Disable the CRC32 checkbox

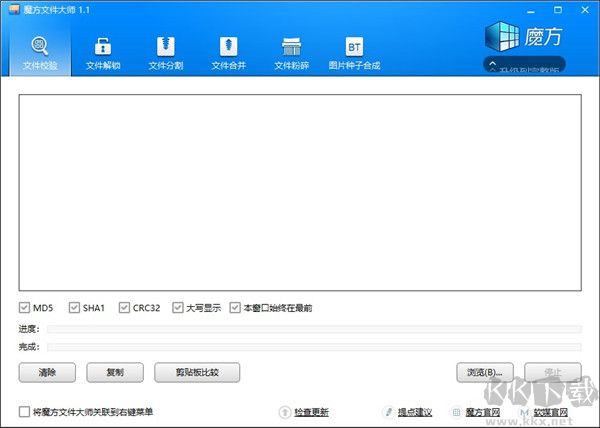125,308
